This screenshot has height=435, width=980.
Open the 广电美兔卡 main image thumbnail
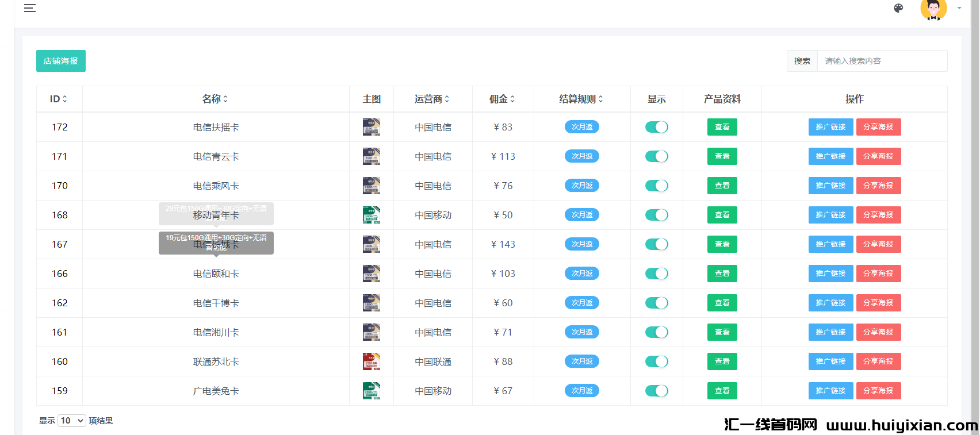click(x=372, y=391)
